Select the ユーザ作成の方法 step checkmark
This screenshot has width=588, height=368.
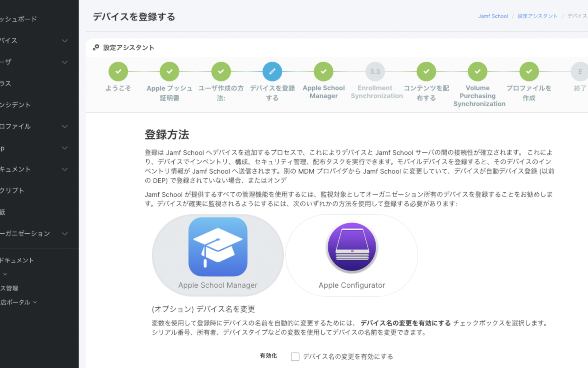(x=221, y=71)
